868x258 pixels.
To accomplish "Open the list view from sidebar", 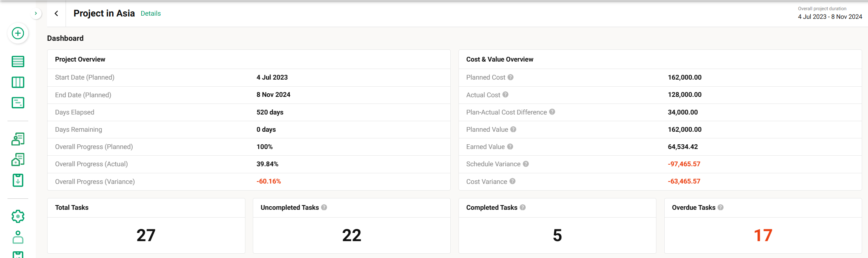I will tap(18, 62).
